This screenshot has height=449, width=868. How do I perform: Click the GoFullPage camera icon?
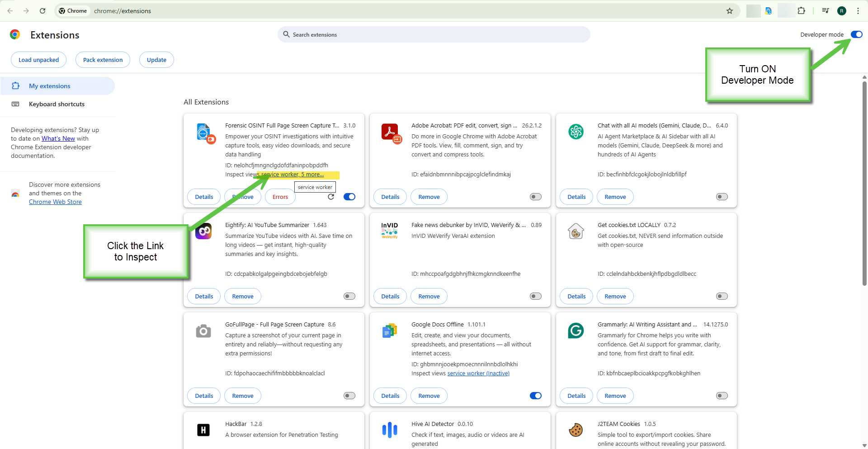(x=203, y=331)
